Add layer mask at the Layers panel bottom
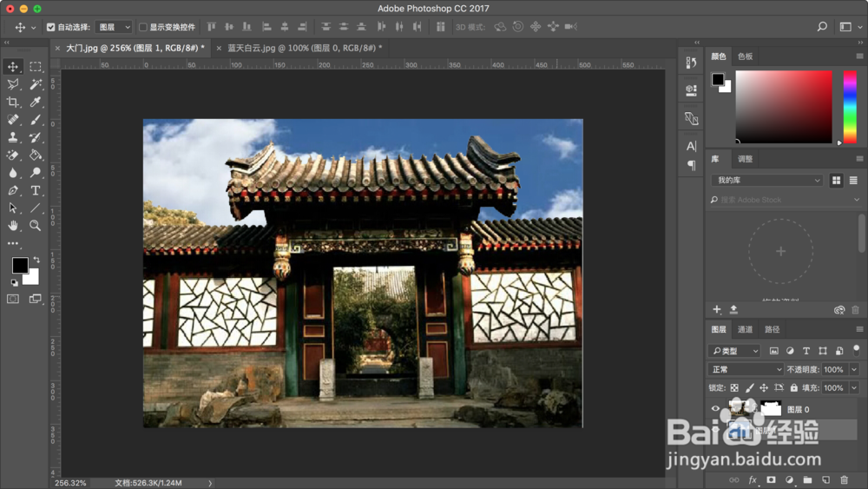This screenshot has width=868, height=489. pos(771,479)
